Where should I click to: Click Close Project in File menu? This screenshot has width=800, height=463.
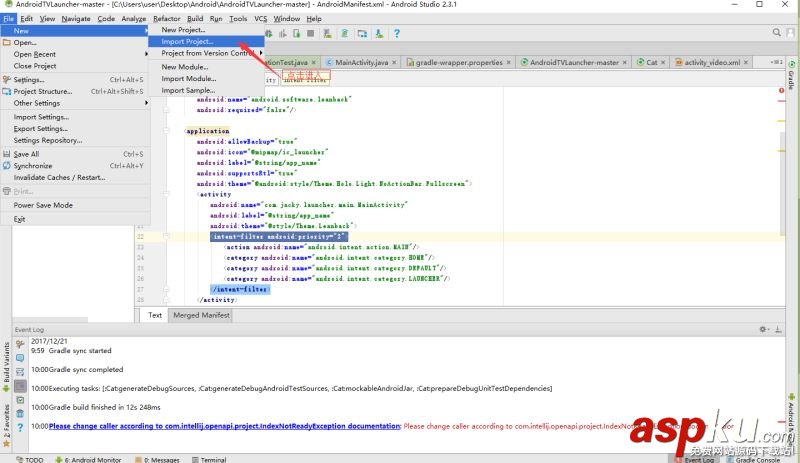tap(75, 66)
